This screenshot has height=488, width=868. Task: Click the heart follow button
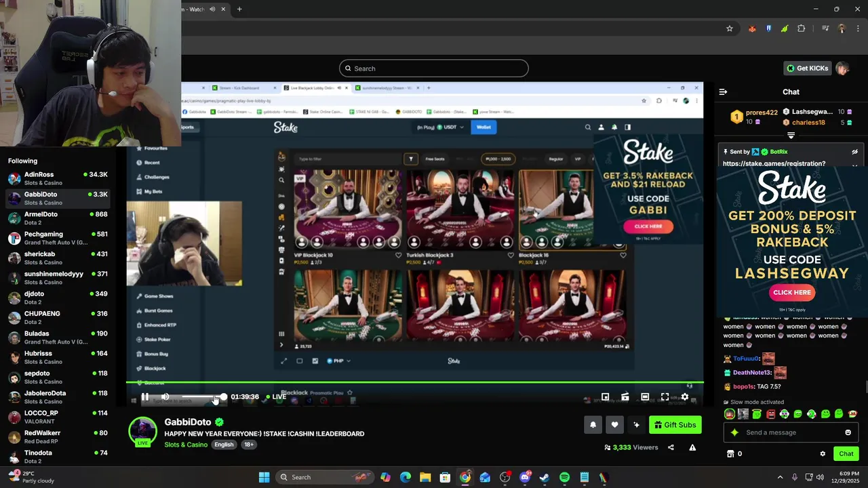point(614,425)
